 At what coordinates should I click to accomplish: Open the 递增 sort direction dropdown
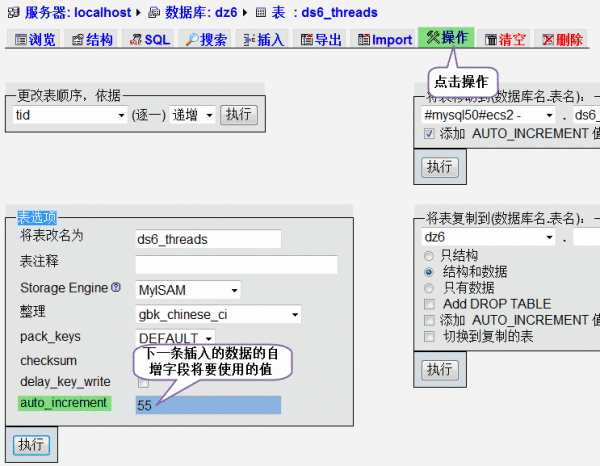point(192,115)
